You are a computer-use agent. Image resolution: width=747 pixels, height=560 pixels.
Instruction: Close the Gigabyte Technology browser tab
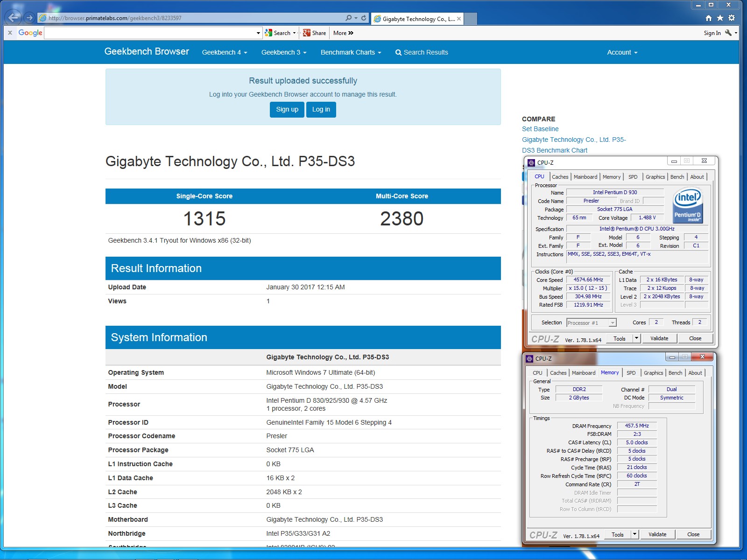459,19
